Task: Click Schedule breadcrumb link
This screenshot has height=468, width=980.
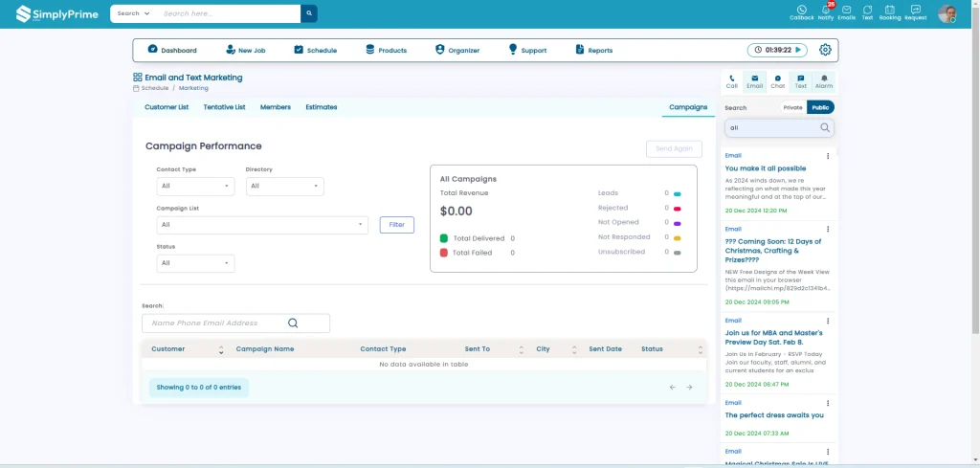Action: 155,88
